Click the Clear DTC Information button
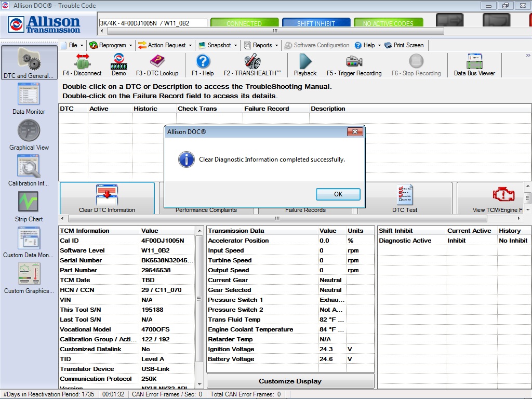 (x=107, y=198)
